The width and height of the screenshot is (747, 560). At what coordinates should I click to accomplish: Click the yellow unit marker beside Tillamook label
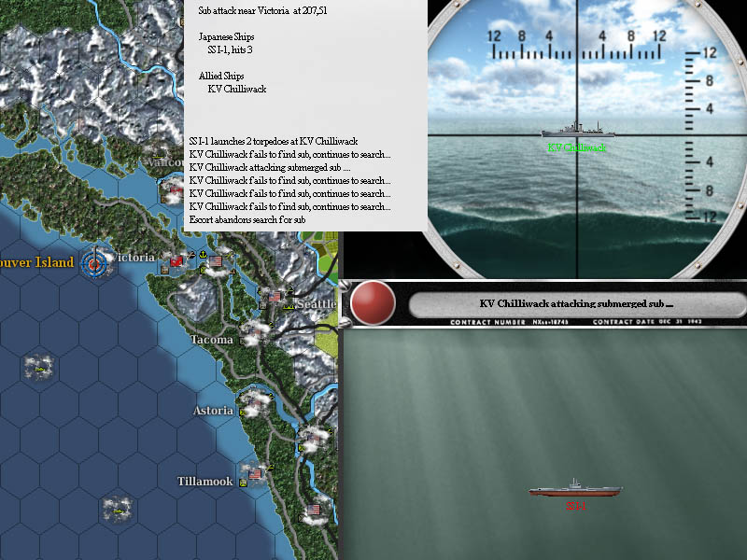pyautogui.click(x=243, y=483)
